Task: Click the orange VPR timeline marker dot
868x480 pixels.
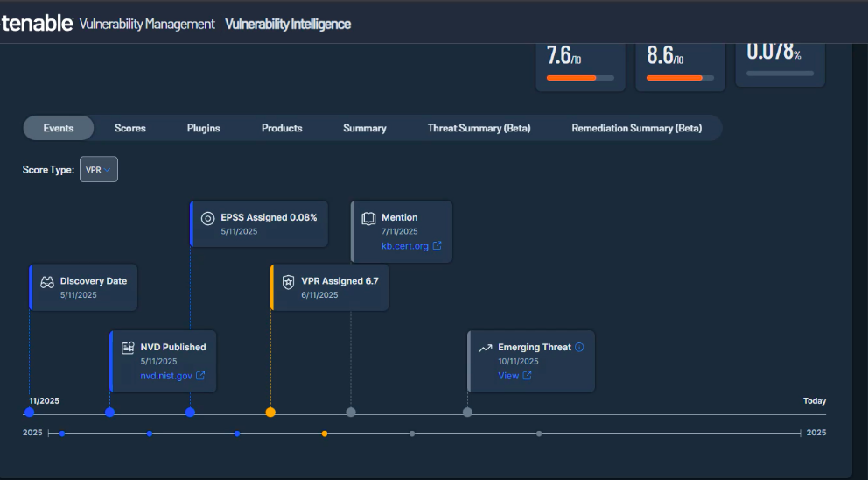Action: pos(270,413)
